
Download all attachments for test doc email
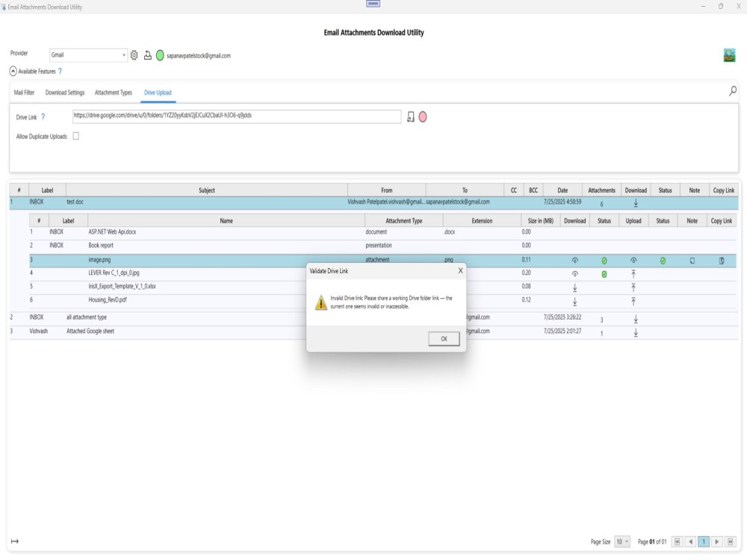coord(636,203)
